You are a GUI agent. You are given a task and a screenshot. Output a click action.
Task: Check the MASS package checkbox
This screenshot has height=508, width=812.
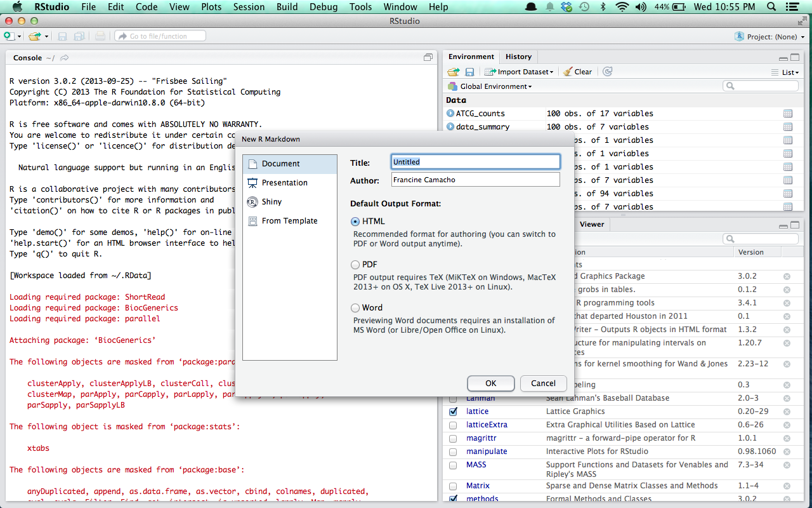453,465
